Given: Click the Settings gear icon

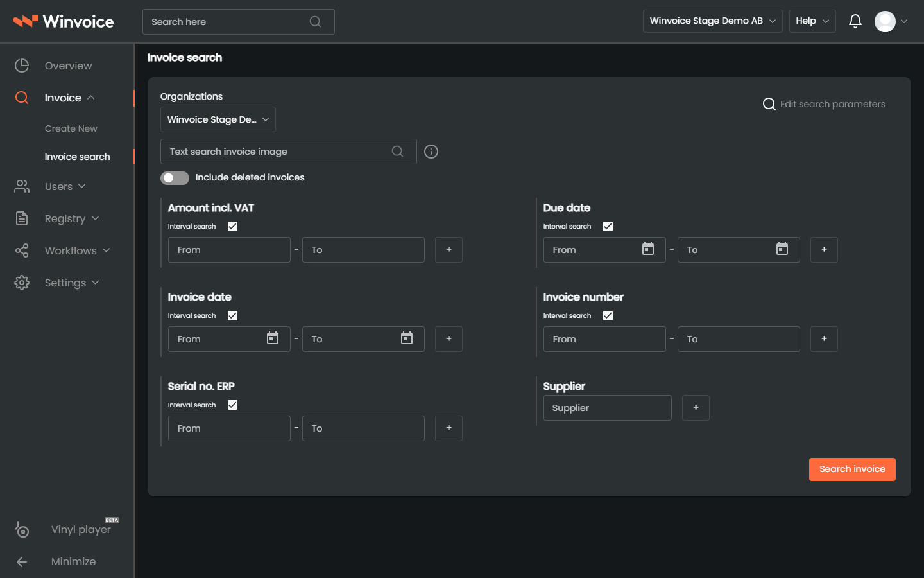Looking at the screenshot, I should (22, 283).
